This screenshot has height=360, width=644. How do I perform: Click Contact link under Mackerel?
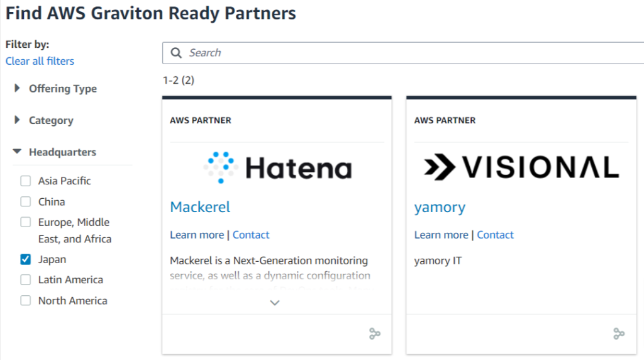coord(251,235)
